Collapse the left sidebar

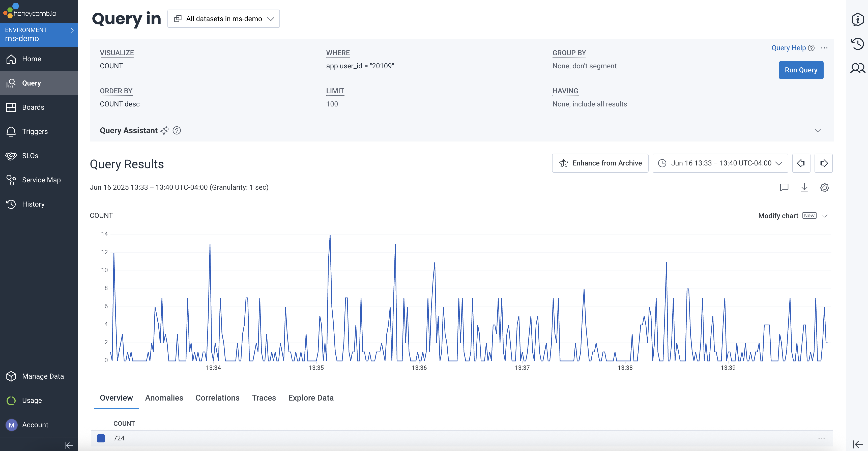click(68, 446)
